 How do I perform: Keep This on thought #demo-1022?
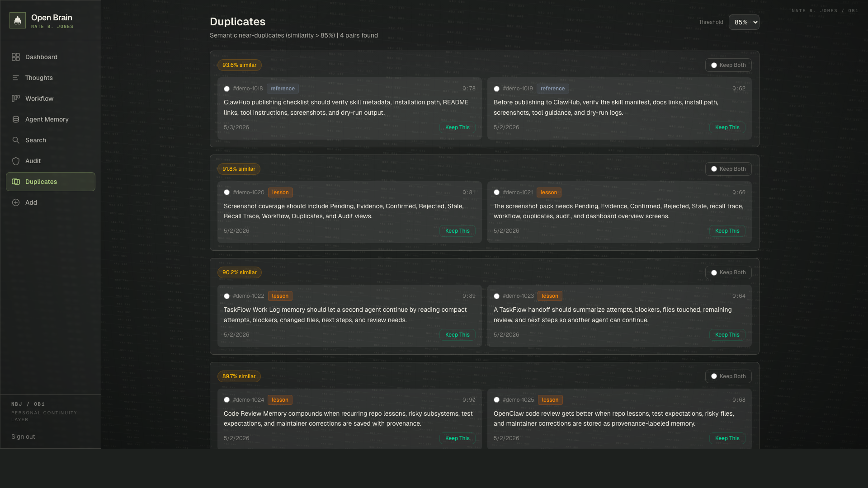pos(457,335)
